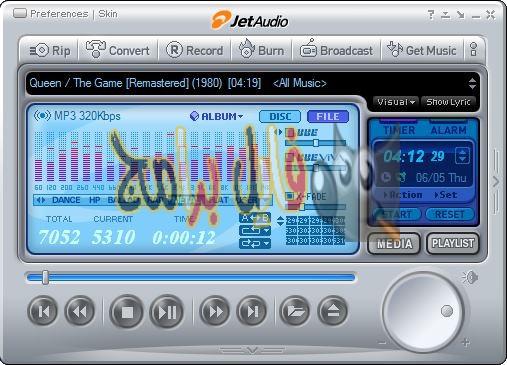
Task: Click the PLAYLIST button
Action: tap(453, 243)
